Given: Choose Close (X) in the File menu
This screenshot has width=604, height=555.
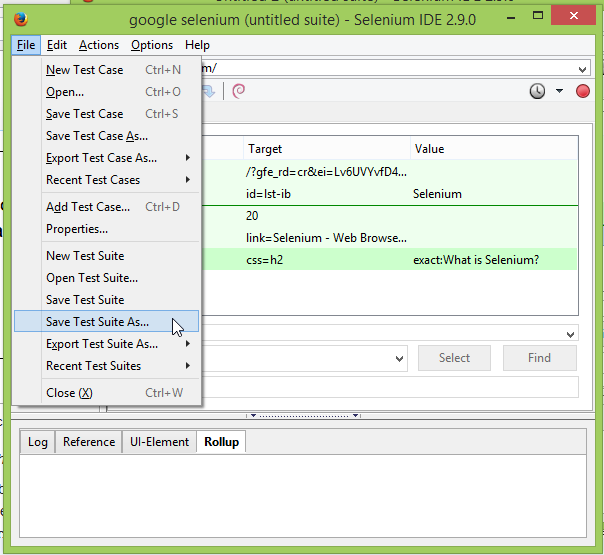Looking at the screenshot, I should [106, 393].
